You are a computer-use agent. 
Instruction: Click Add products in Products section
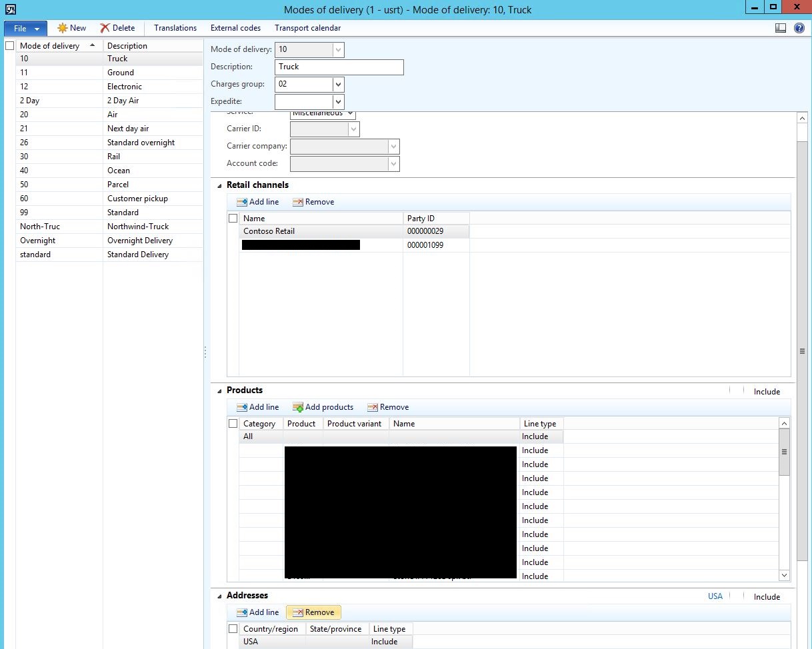[323, 407]
